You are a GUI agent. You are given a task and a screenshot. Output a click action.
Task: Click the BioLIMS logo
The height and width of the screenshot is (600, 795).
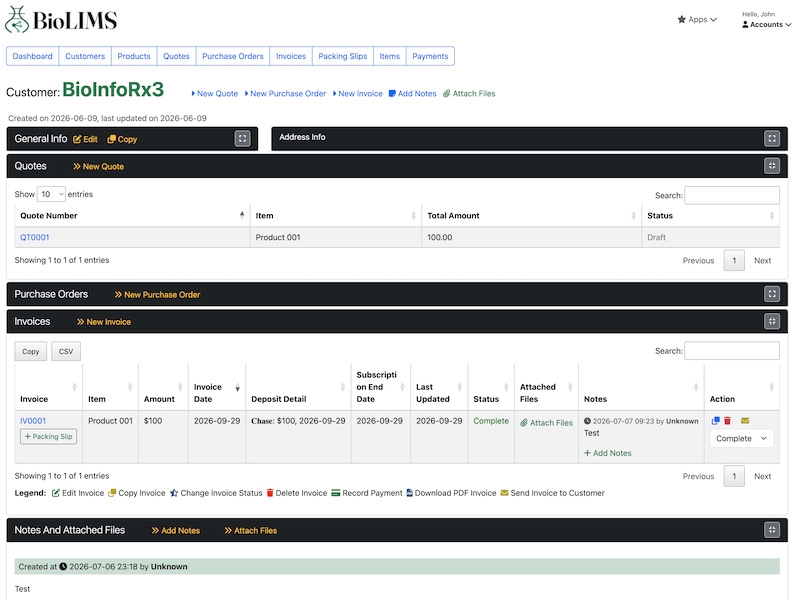click(61, 20)
